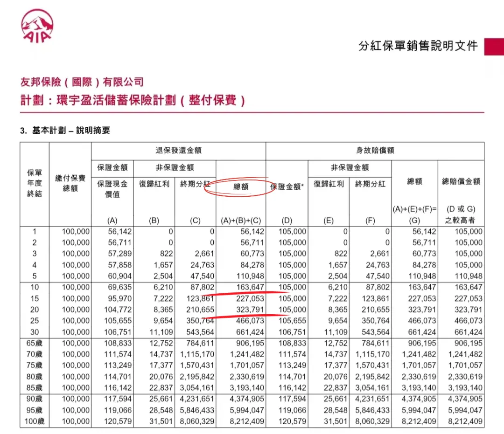This screenshot has height=434, width=504.
Task: Click surrender total 8,212,409 in column (A)+(B)+(C)
Action: (x=247, y=421)
